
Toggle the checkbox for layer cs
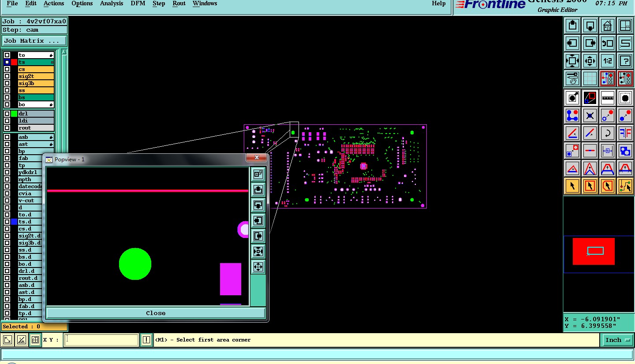[7, 69]
